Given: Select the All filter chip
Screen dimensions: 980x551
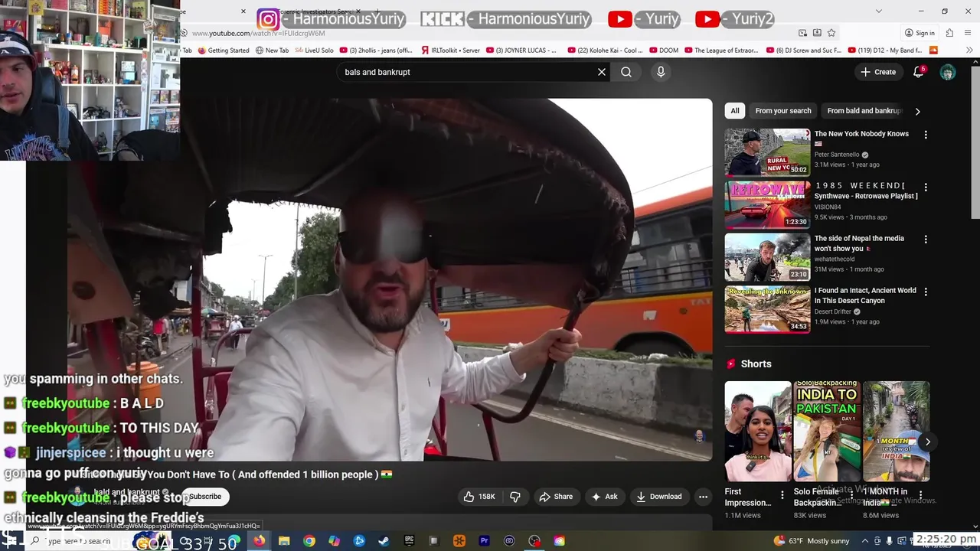Looking at the screenshot, I should [x=735, y=111].
